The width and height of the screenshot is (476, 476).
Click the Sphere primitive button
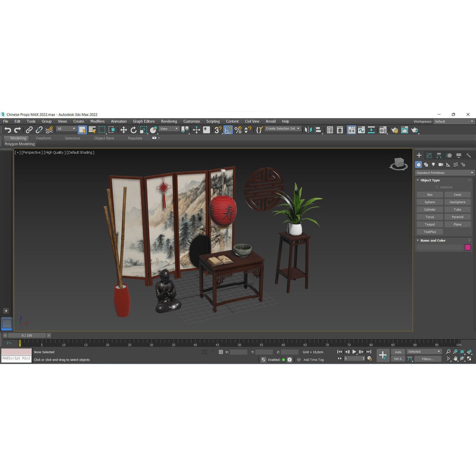click(x=430, y=202)
